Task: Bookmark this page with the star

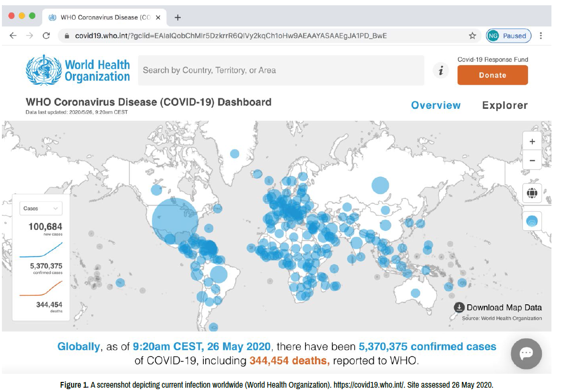Action: tap(472, 35)
